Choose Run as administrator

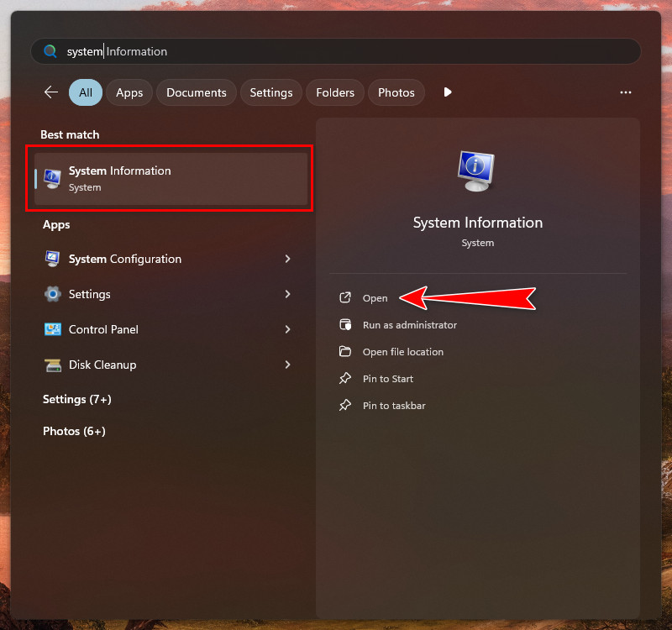tap(410, 325)
